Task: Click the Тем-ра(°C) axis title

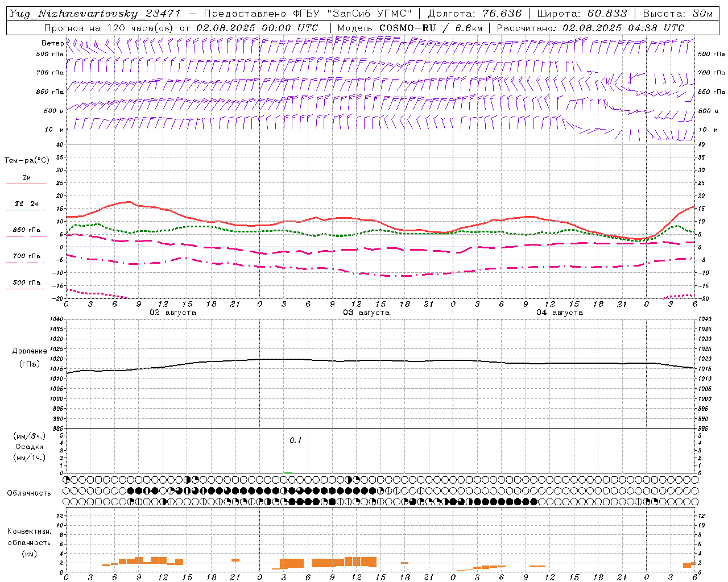Action: pos(27,161)
